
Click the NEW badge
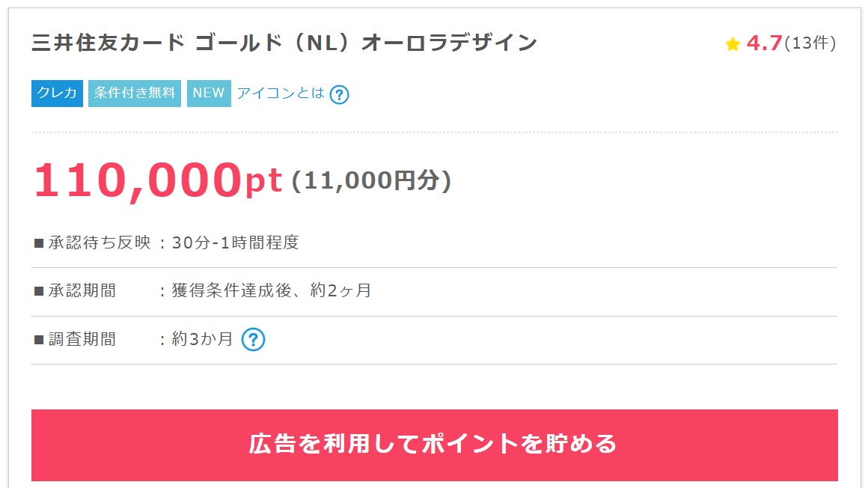pos(209,94)
